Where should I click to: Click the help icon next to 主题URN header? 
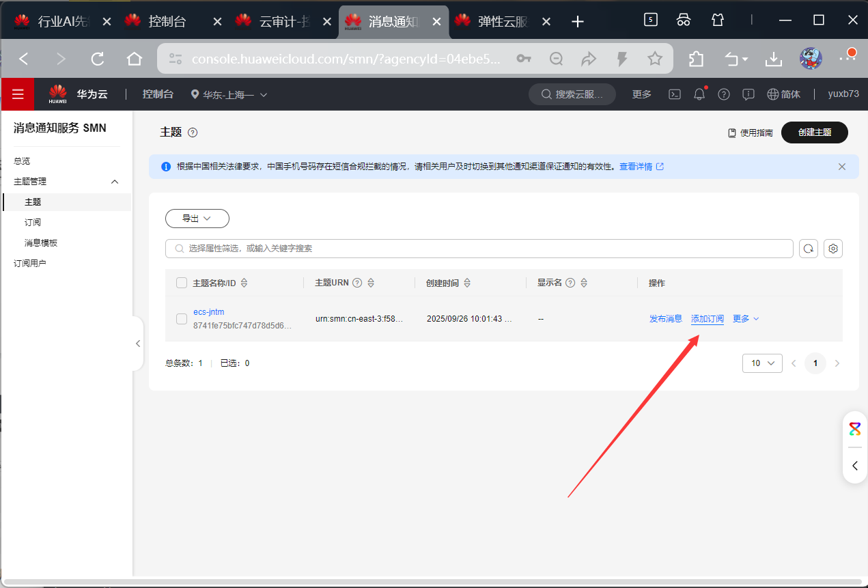pyautogui.click(x=357, y=283)
